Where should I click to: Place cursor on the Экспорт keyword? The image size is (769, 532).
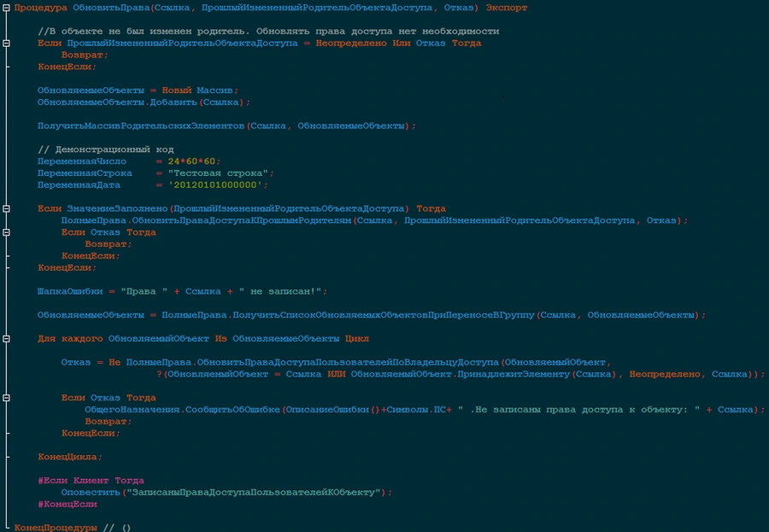tap(507, 8)
